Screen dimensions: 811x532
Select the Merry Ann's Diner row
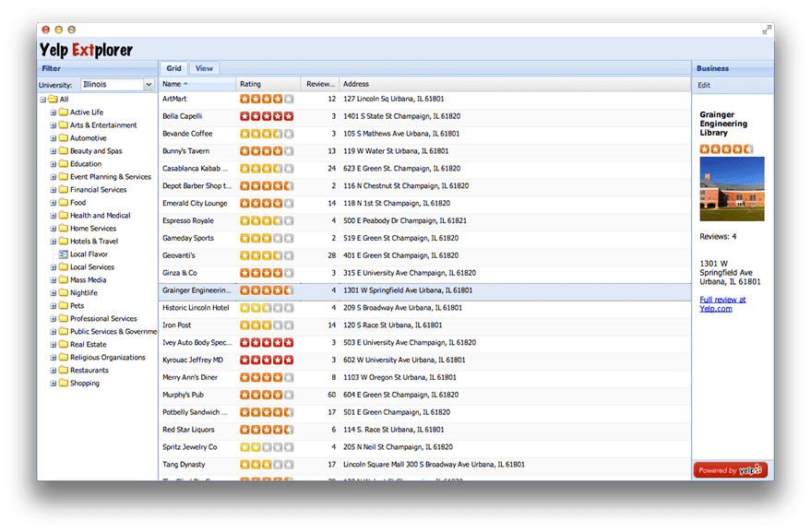click(x=424, y=377)
